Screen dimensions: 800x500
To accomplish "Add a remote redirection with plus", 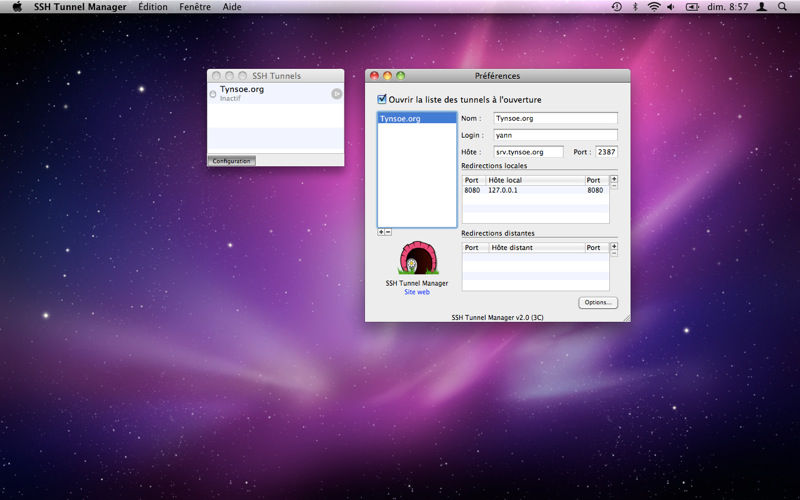I will pyautogui.click(x=614, y=246).
